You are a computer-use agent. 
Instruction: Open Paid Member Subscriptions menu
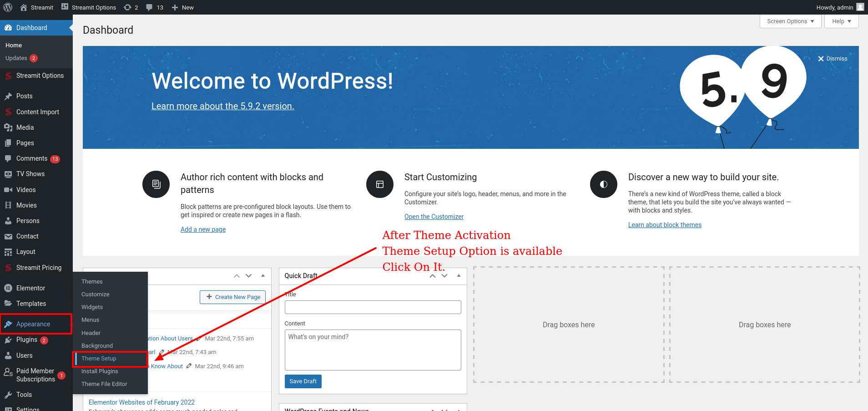[36, 375]
